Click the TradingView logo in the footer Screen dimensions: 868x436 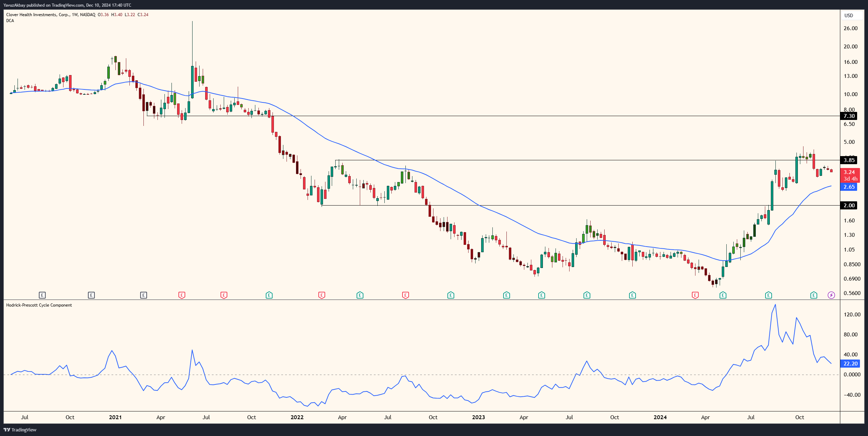click(x=20, y=430)
